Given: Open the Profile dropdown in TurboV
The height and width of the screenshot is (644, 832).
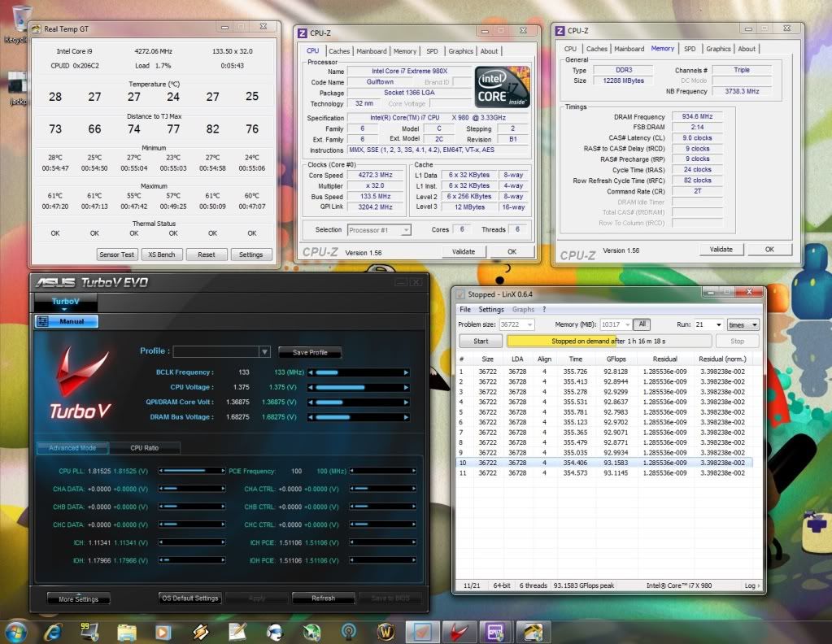Looking at the screenshot, I should (x=264, y=352).
